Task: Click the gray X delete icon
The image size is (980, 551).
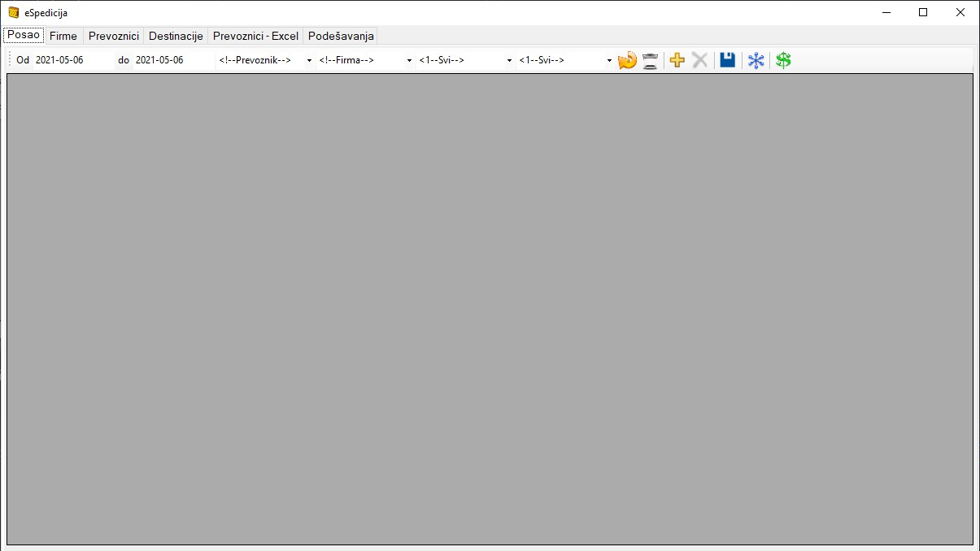Action: point(700,60)
